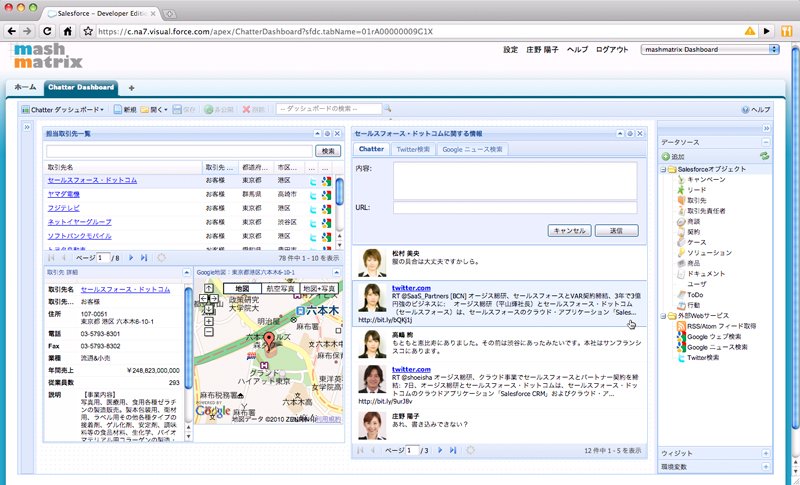This screenshot has height=485, width=800.
Task: Click the 設定 link in header
Action: tap(510, 49)
